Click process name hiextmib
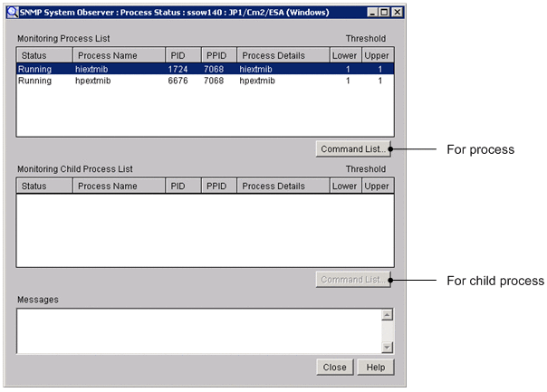 (91, 69)
